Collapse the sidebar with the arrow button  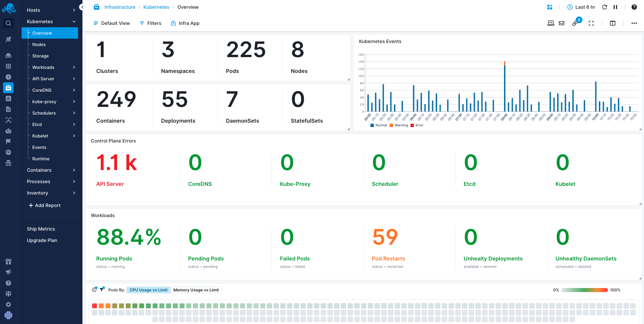click(82, 7)
